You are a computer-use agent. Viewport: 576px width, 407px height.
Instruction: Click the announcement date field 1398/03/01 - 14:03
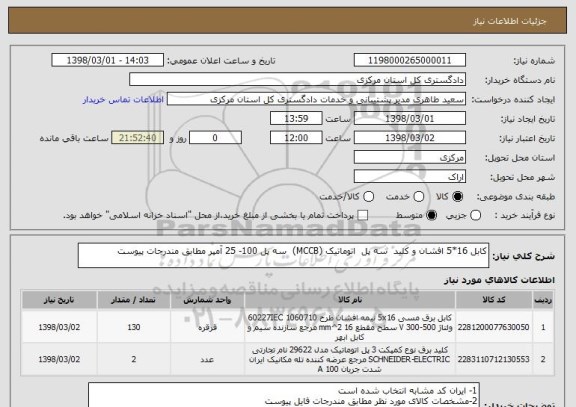click(108, 60)
